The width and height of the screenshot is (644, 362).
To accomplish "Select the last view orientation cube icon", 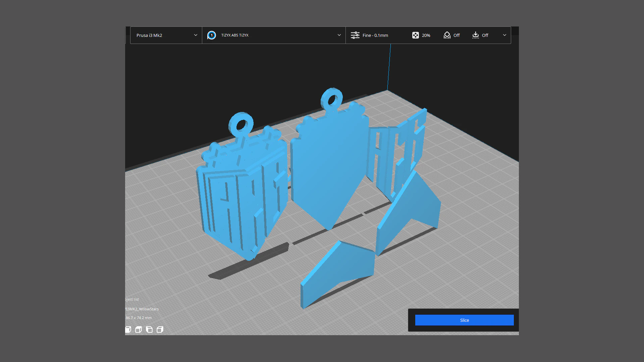I will point(160,329).
